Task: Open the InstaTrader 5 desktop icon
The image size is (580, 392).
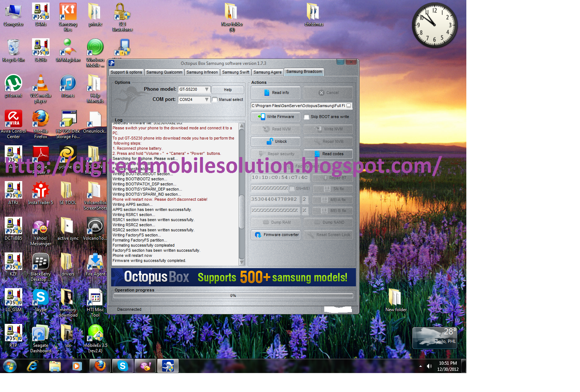Action: [41, 193]
